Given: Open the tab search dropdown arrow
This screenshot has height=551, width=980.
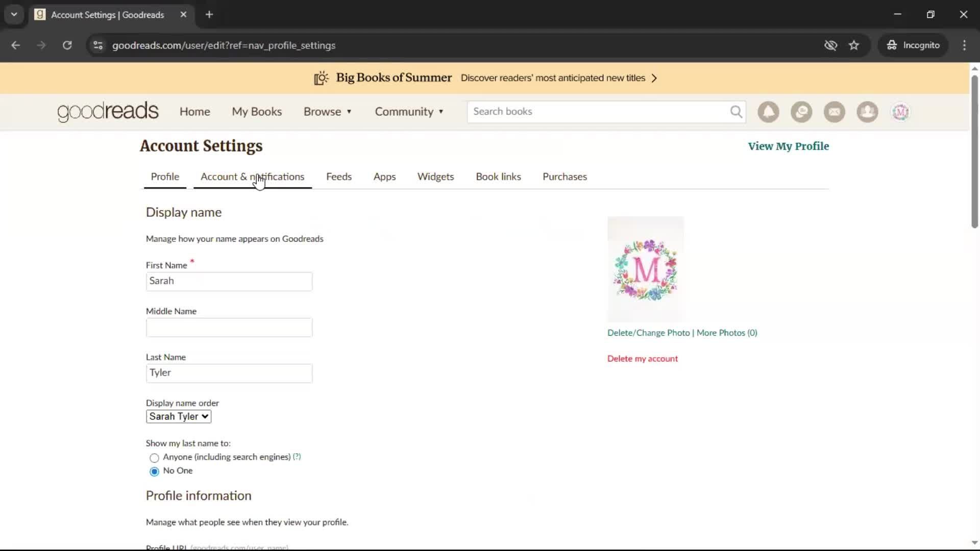Looking at the screenshot, I should (14, 15).
